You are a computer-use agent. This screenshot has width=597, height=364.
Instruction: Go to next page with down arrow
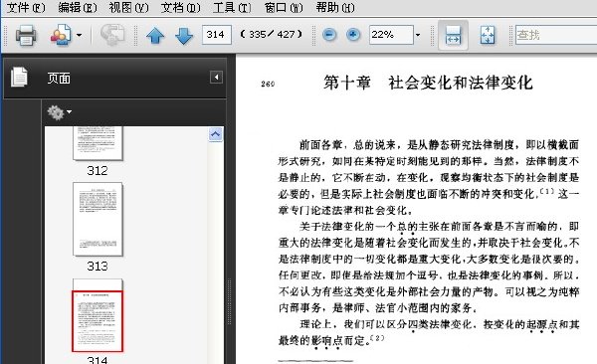point(184,36)
